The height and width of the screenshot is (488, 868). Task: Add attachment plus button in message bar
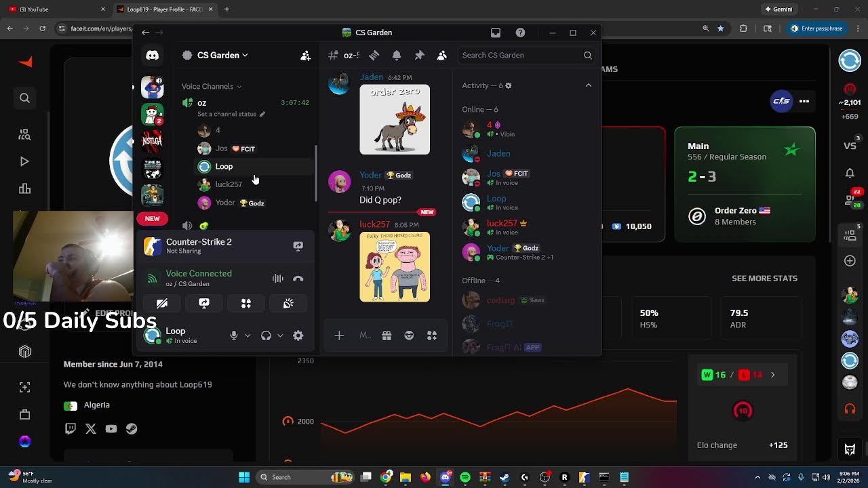339,335
